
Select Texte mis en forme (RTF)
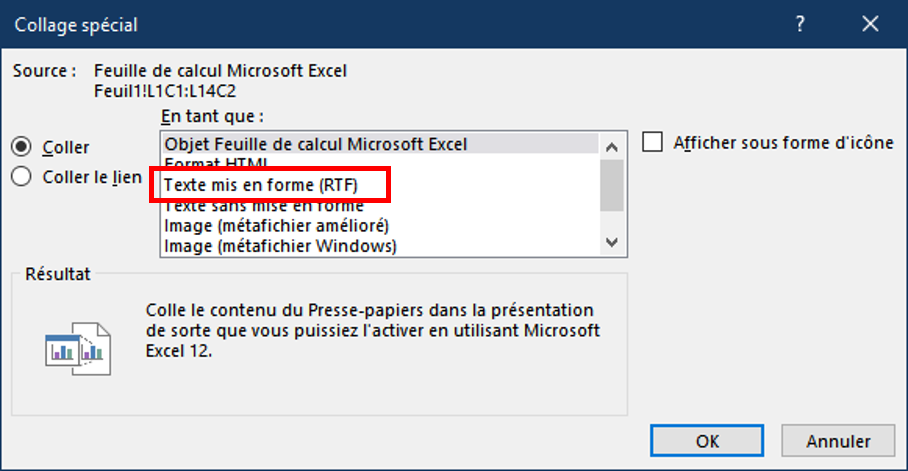tap(261, 185)
